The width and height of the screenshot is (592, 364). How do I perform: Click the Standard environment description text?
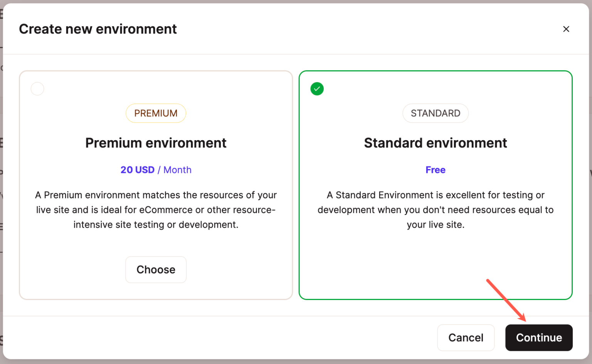click(435, 210)
